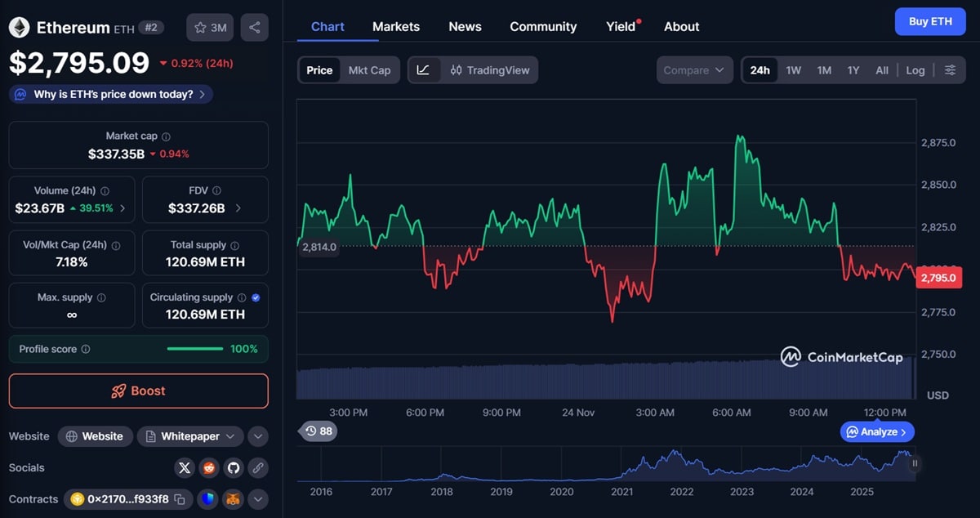Add Ethereum to watchlist via the 3M star button
Screen dimensions: 980x518
tap(209, 27)
